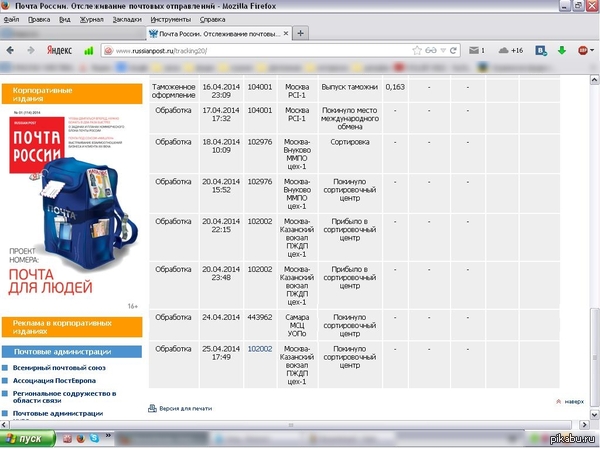This screenshot has height=449, width=600.
Task: Click the printer icon beside Версия для печати
Action: (x=152, y=407)
